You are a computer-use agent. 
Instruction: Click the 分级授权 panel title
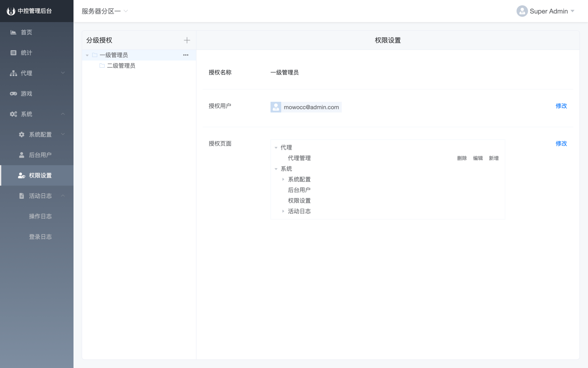point(99,40)
